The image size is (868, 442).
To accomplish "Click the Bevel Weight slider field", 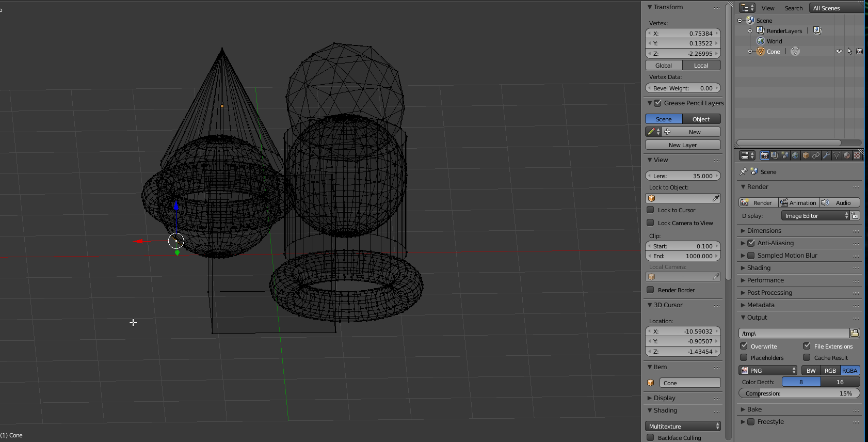I will pos(683,88).
